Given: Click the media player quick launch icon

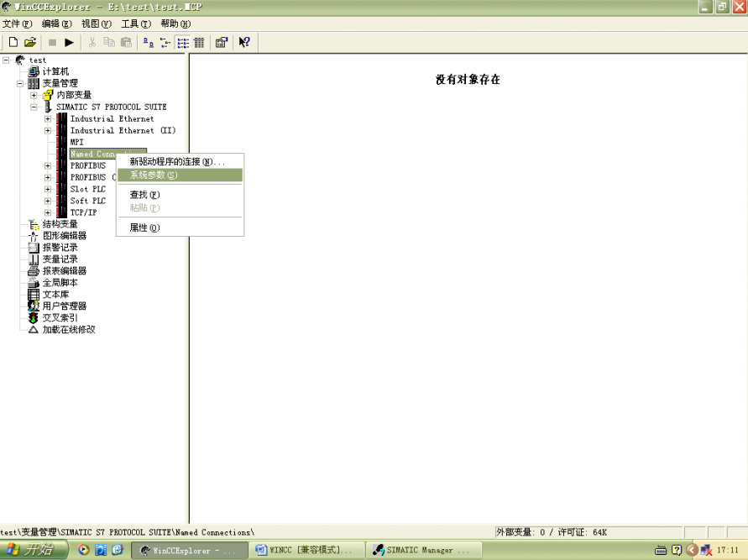Looking at the screenshot, I should [83, 550].
